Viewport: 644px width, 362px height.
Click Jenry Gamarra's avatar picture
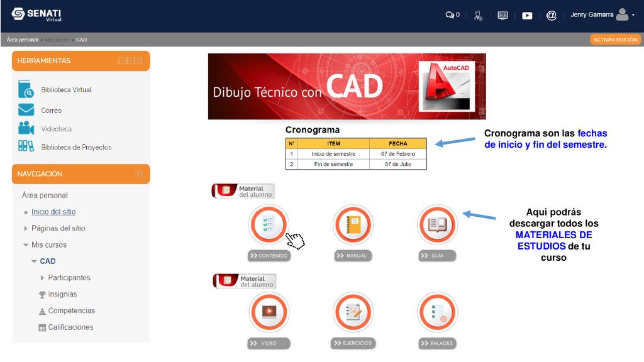click(x=623, y=15)
